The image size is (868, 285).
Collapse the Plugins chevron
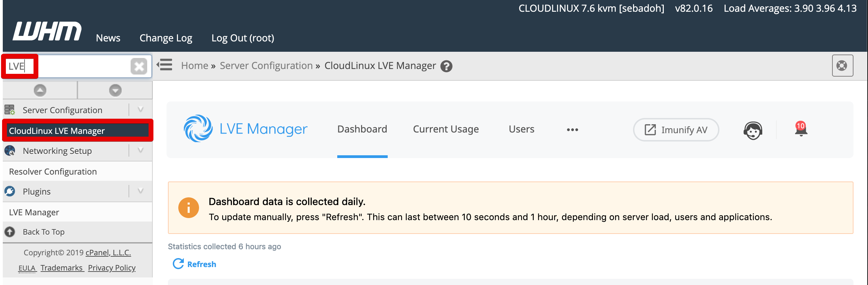[x=141, y=191]
